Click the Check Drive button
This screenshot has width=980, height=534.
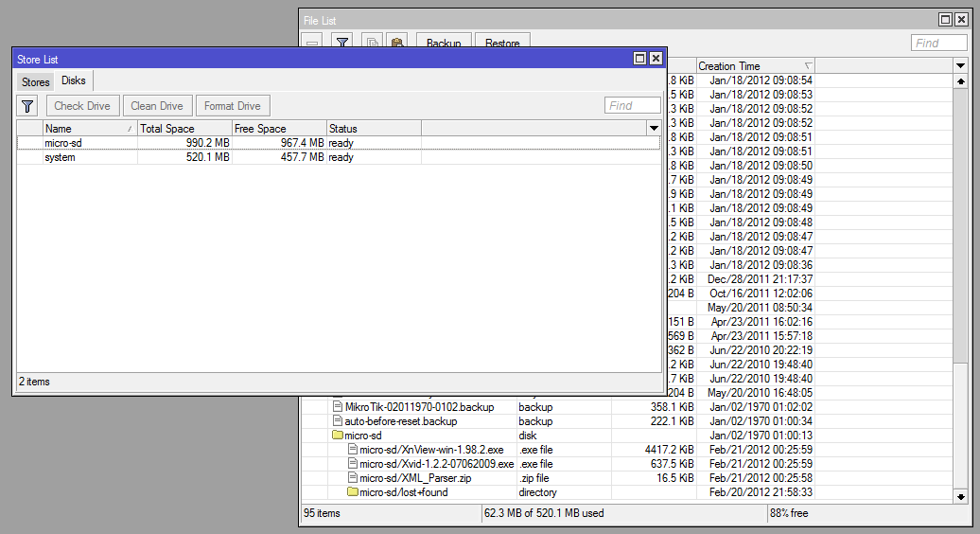click(x=82, y=106)
